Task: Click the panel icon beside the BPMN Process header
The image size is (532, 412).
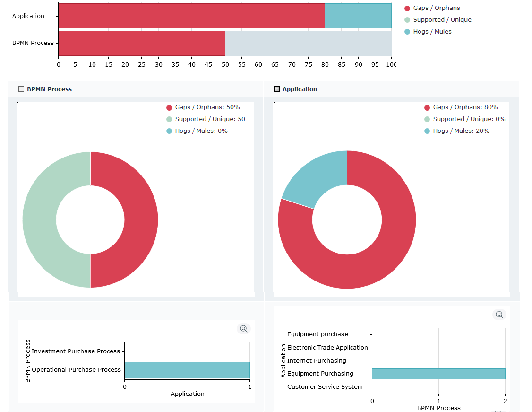Action: click(x=21, y=89)
